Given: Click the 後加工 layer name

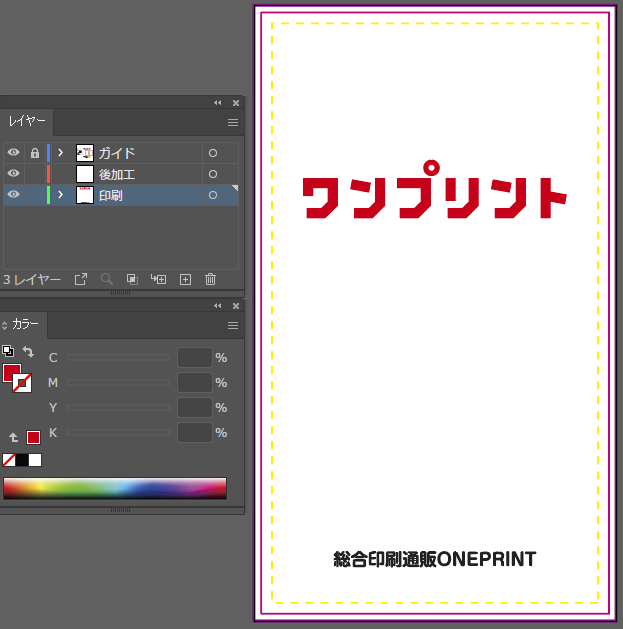Looking at the screenshot, I should click(117, 174).
